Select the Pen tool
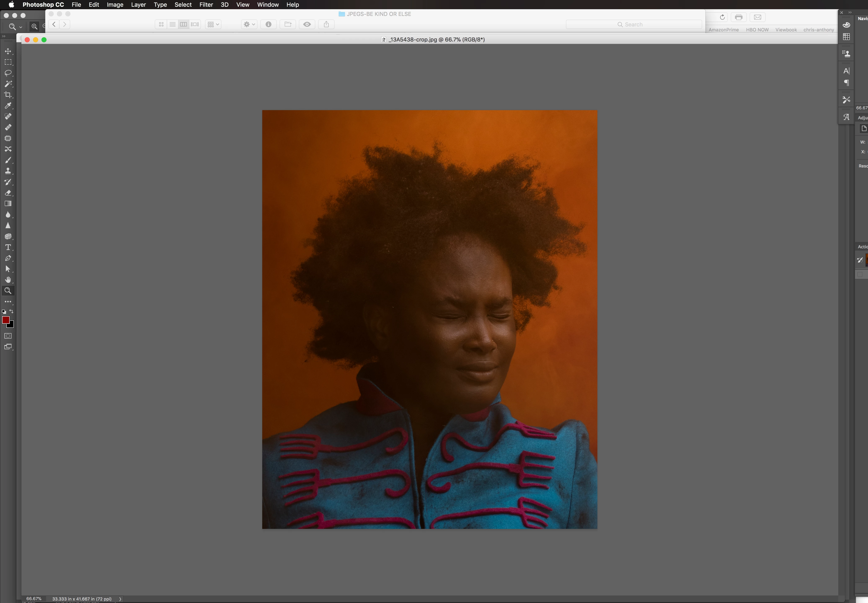868x603 pixels. [8, 258]
